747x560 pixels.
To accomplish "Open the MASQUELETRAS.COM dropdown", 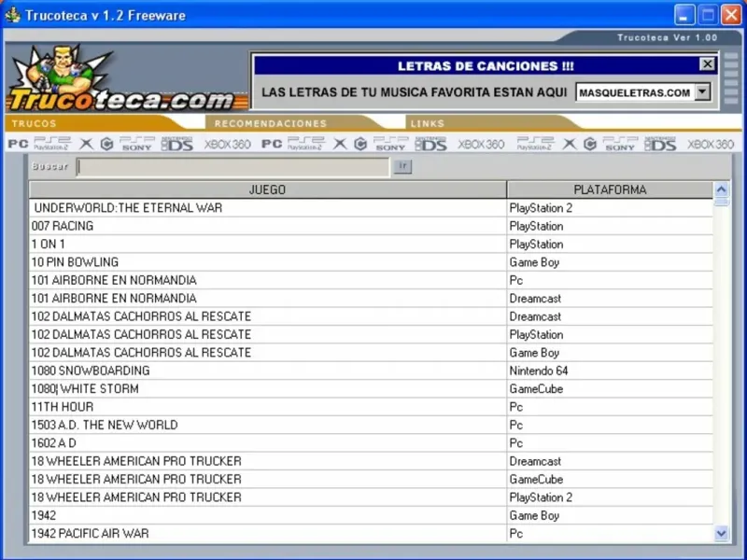I will point(703,91).
